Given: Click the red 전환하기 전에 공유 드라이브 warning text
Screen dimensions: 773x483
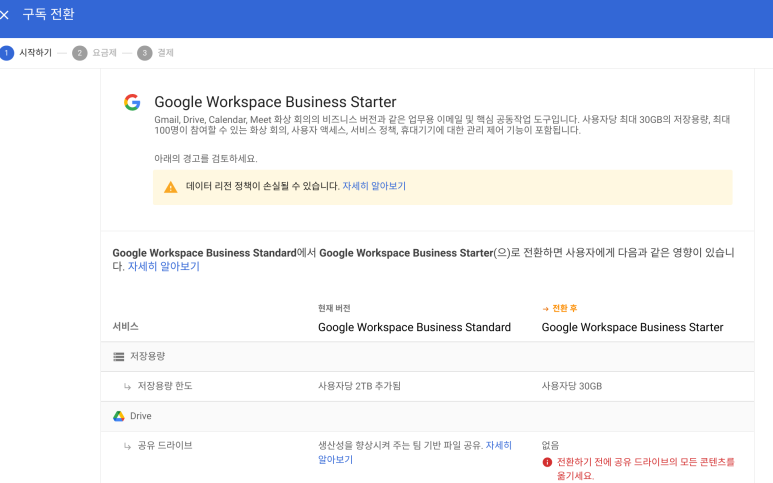Looking at the screenshot, I should pos(645,469).
